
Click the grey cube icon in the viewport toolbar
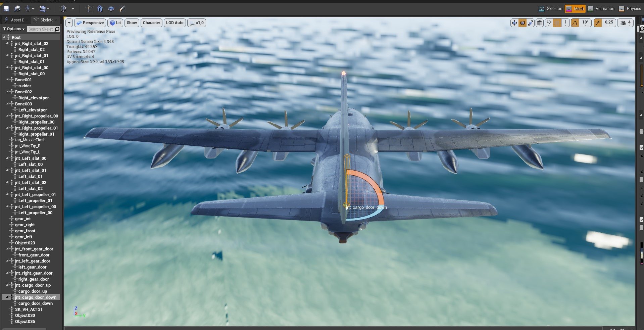coord(540,23)
